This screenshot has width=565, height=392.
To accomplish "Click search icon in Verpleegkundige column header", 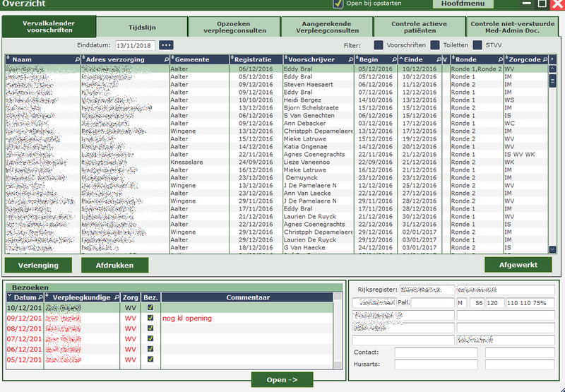I will (115, 298).
